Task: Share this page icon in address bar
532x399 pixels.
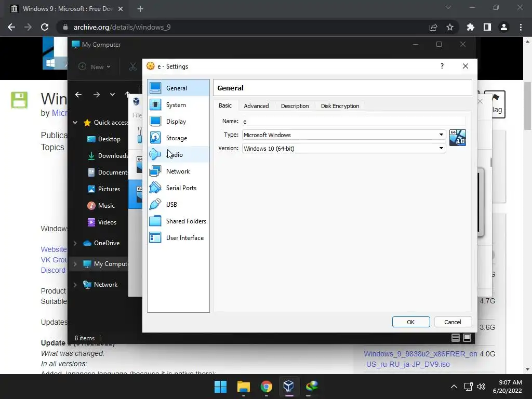Action: coord(433,27)
